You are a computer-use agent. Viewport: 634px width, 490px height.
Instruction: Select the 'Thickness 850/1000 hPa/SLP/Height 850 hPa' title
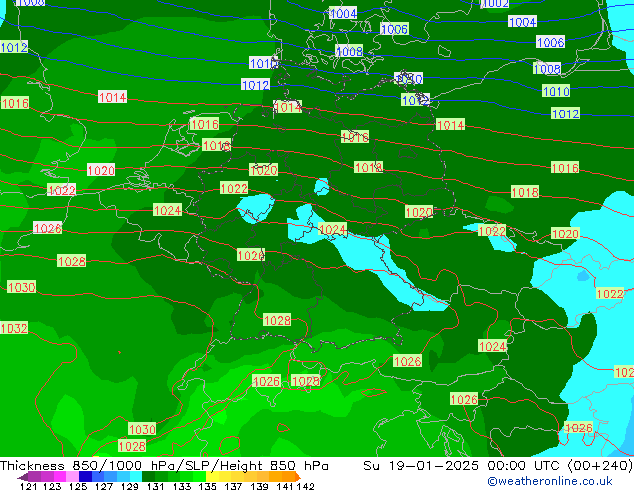(x=164, y=466)
